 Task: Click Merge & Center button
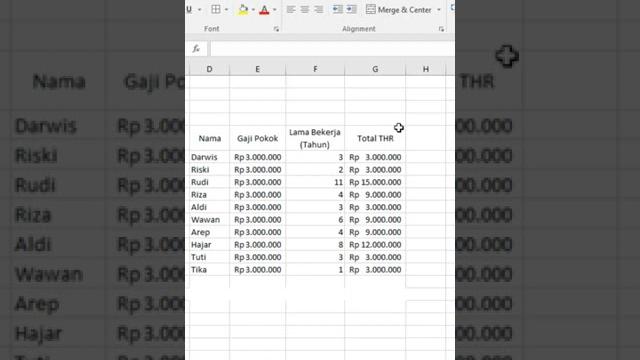(398, 9)
